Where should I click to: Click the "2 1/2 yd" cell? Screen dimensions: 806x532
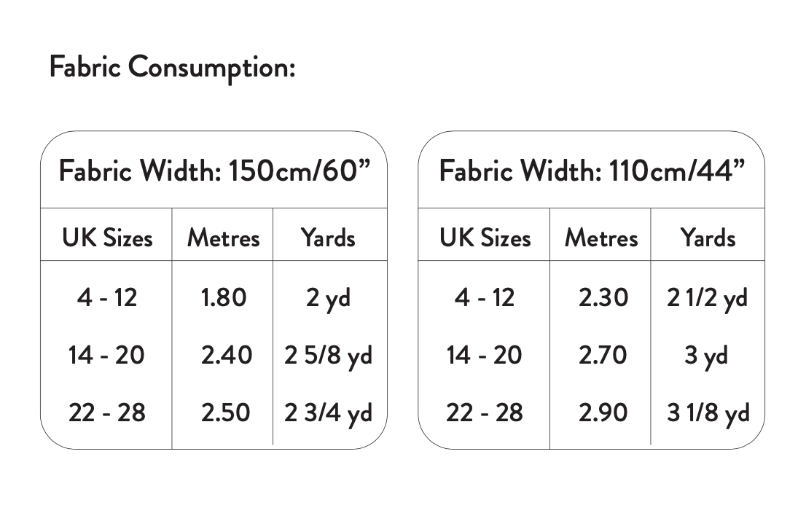pos(707,298)
